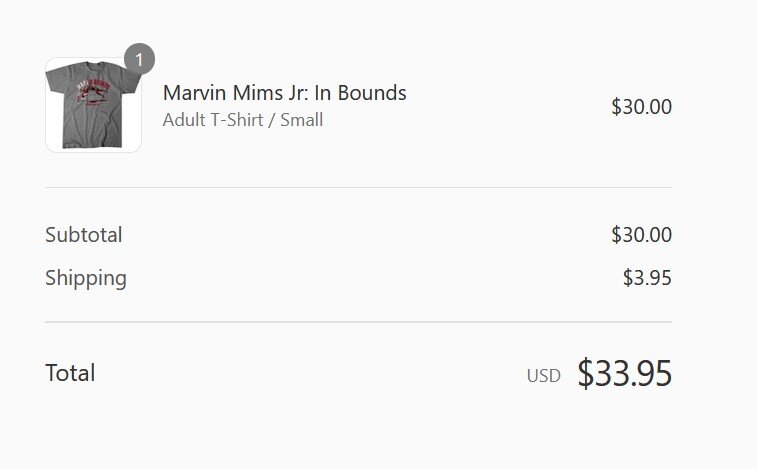Viewport: 757px width, 469px height.
Task: Click the divider line above the Total row
Action: coord(358,322)
